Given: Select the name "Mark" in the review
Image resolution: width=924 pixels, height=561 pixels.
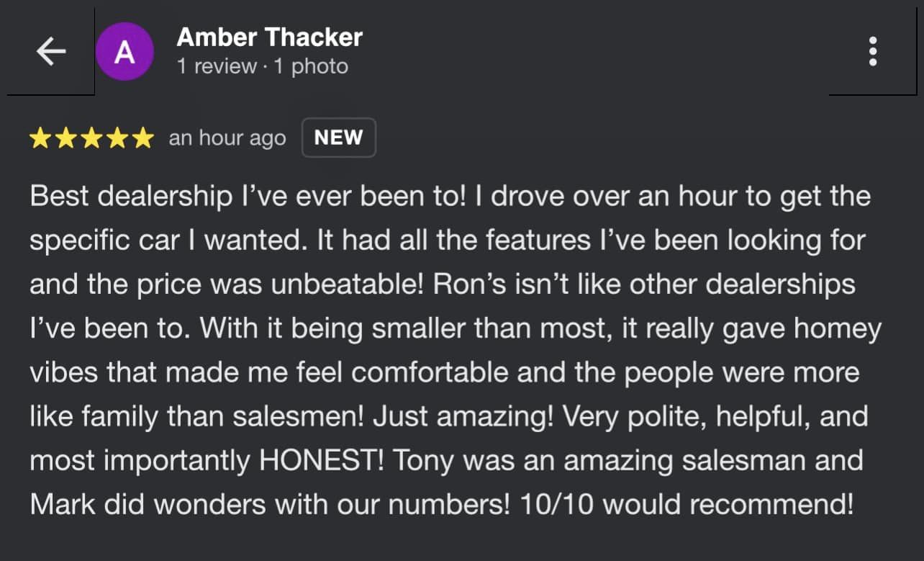Looking at the screenshot, I should 62,504.
